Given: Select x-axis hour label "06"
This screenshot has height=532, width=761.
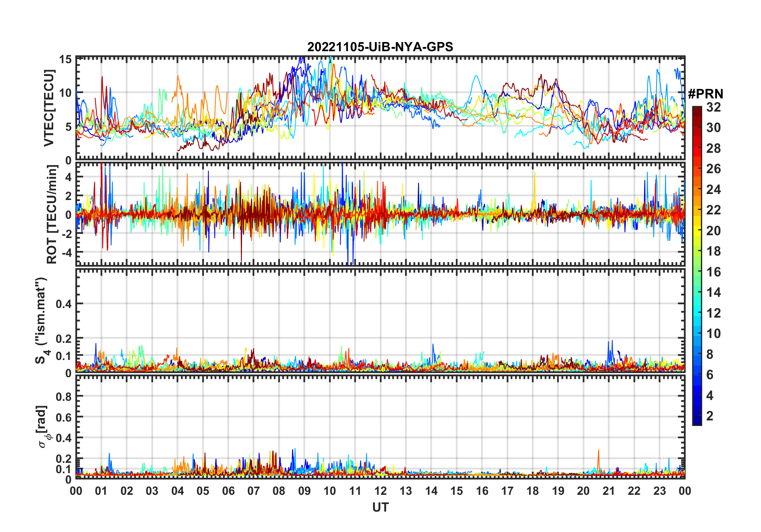Looking at the screenshot, I should (x=228, y=491).
